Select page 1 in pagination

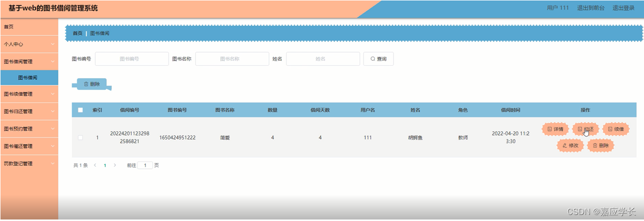tap(105, 165)
